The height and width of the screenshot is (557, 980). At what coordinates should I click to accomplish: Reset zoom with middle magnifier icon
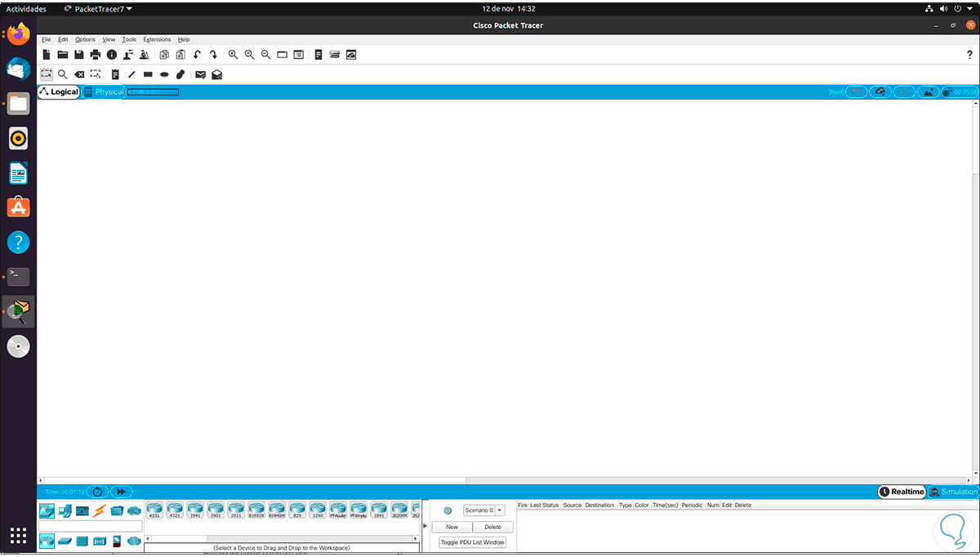(249, 55)
